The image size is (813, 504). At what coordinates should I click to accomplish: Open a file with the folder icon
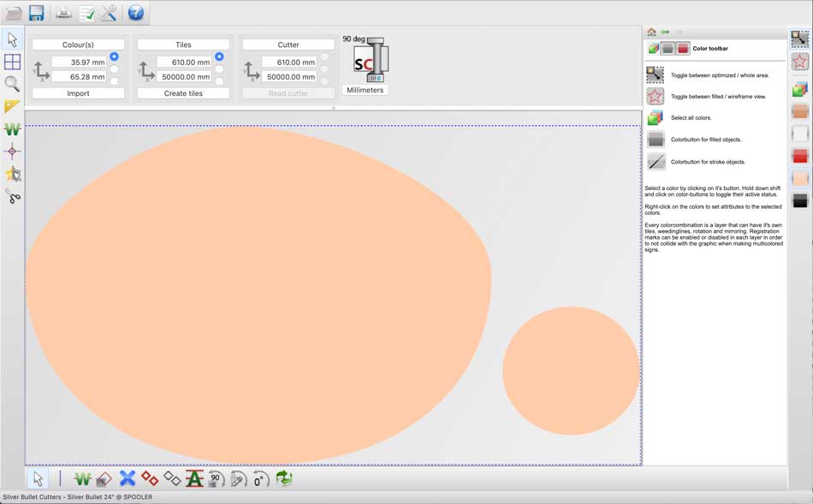click(x=14, y=13)
